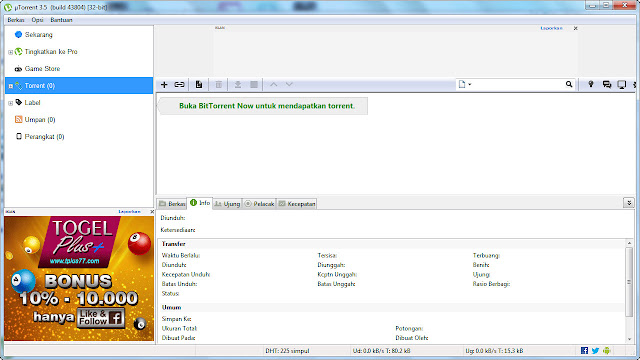Expand the Tingkatkan ke Pro node
This screenshot has width=640, height=360.
11,52
